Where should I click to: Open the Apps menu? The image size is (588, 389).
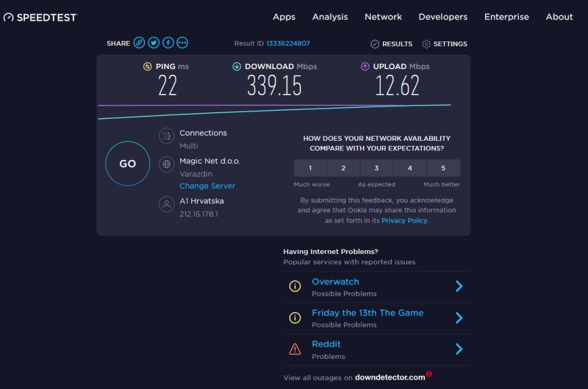tap(284, 17)
